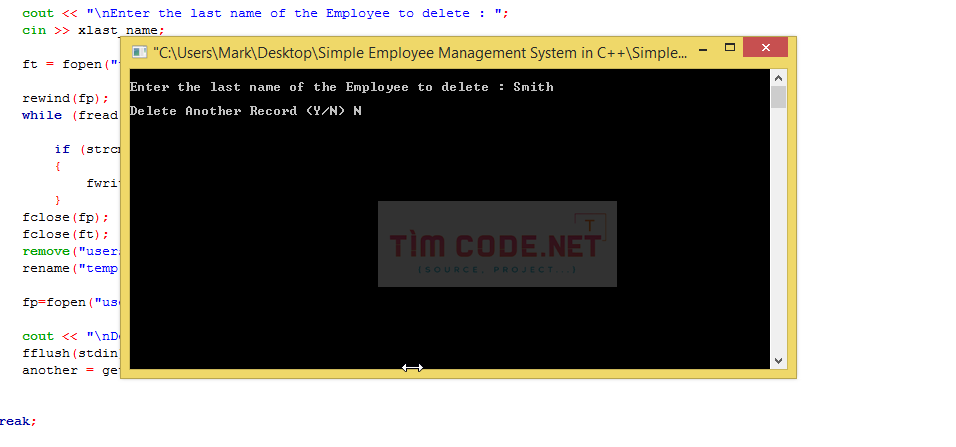Image resolution: width=956 pixels, height=447 pixels.
Task: Maximize the console window
Action: tap(730, 48)
